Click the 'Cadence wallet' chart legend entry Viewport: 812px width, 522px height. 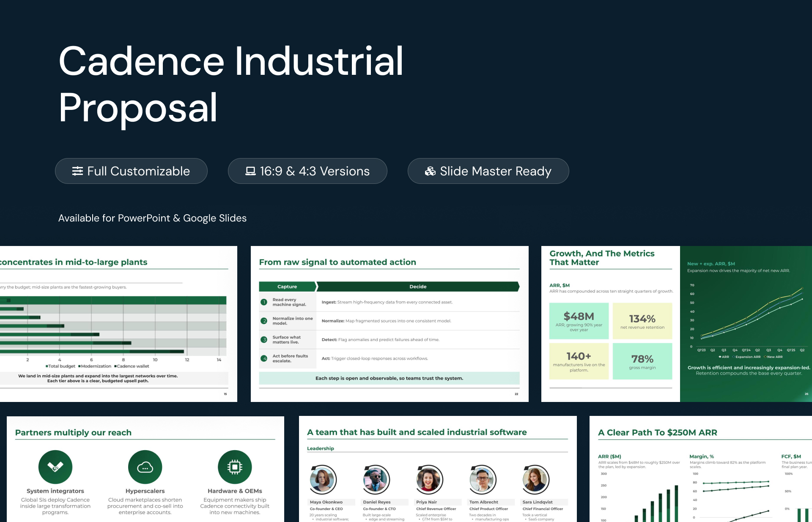pos(132,366)
